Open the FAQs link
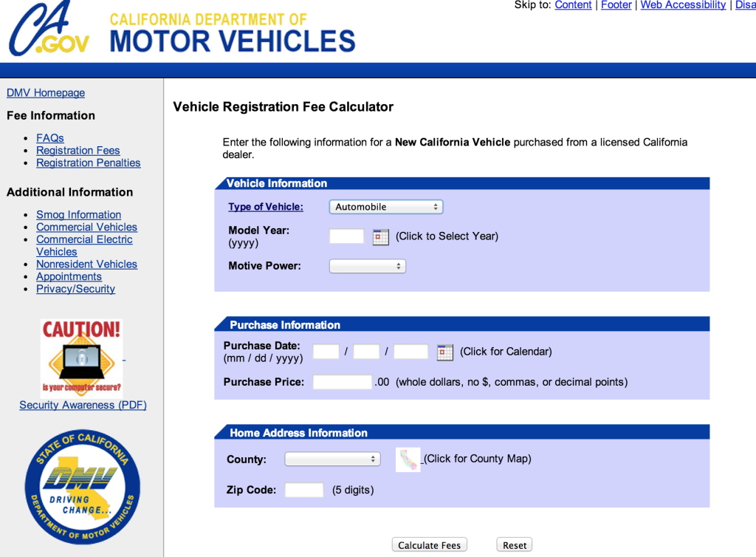The height and width of the screenshot is (557, 756). [50, 138]
